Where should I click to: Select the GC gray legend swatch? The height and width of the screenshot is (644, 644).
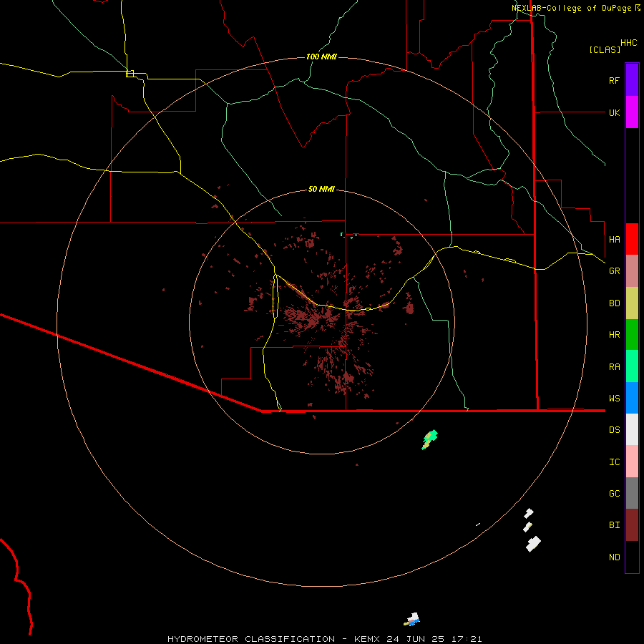pyautogui.click(x=632, y=493)
